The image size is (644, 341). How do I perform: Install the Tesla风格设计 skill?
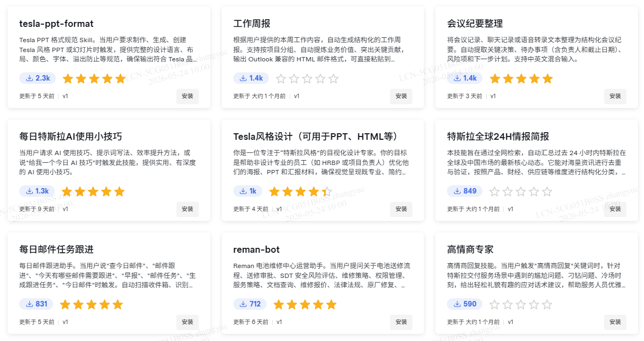point(401,209)
